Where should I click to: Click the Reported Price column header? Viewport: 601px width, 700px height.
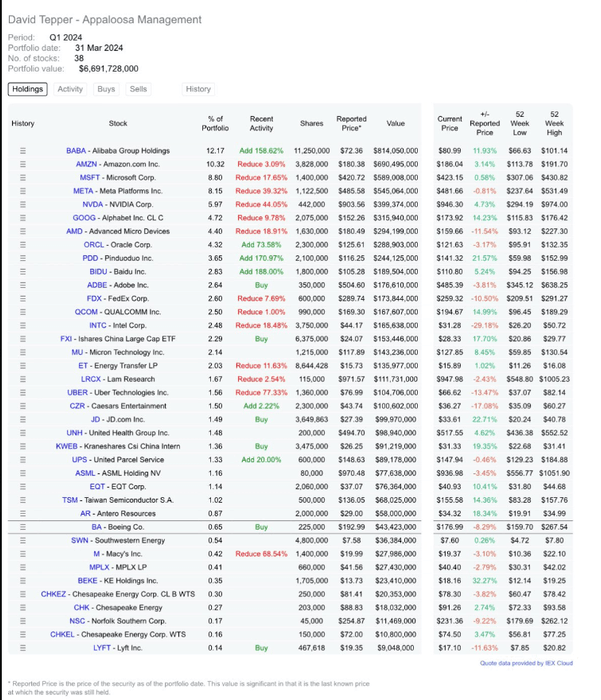coord(351,124)
